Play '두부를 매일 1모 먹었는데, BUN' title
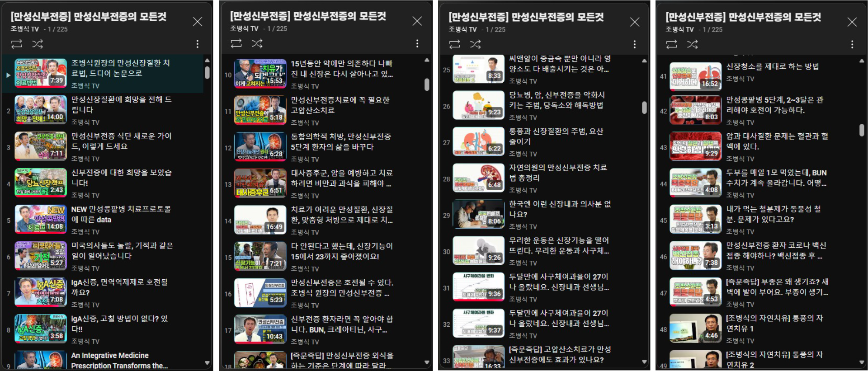The width and height of the screenshot is (868, 371). tap(776, 178)
